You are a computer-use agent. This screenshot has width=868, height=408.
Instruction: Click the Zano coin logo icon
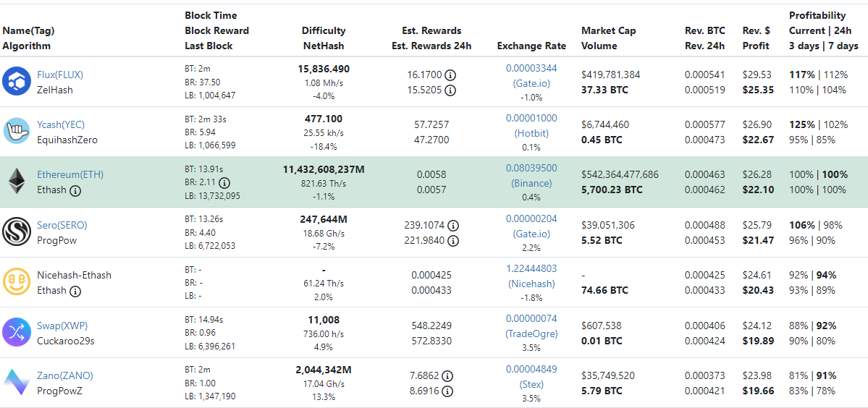tap(16, 383)
